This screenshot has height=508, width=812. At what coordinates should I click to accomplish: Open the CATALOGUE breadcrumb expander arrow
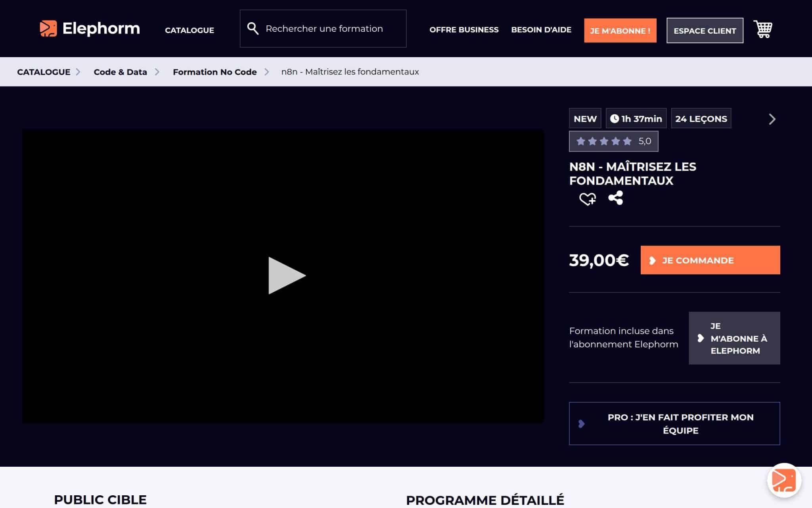(78, 72)
